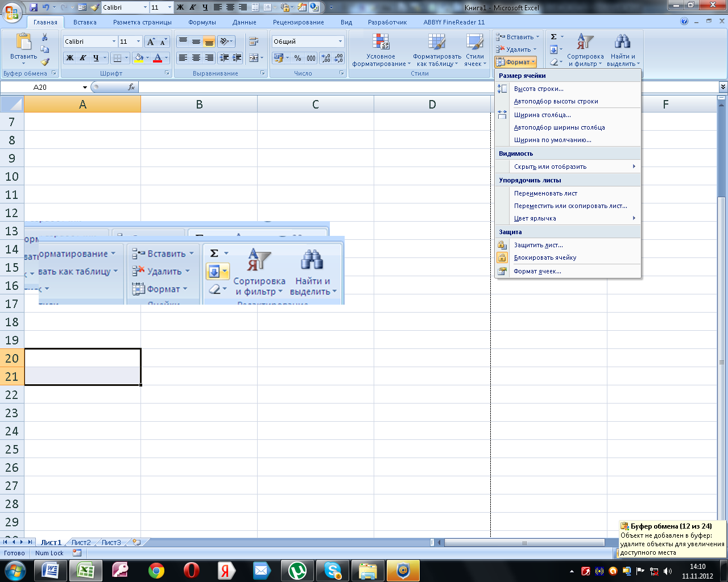728x582 pixels.
Task: Open Format as Table (Форматировать как таблицу)
Action: pos(437,50)
